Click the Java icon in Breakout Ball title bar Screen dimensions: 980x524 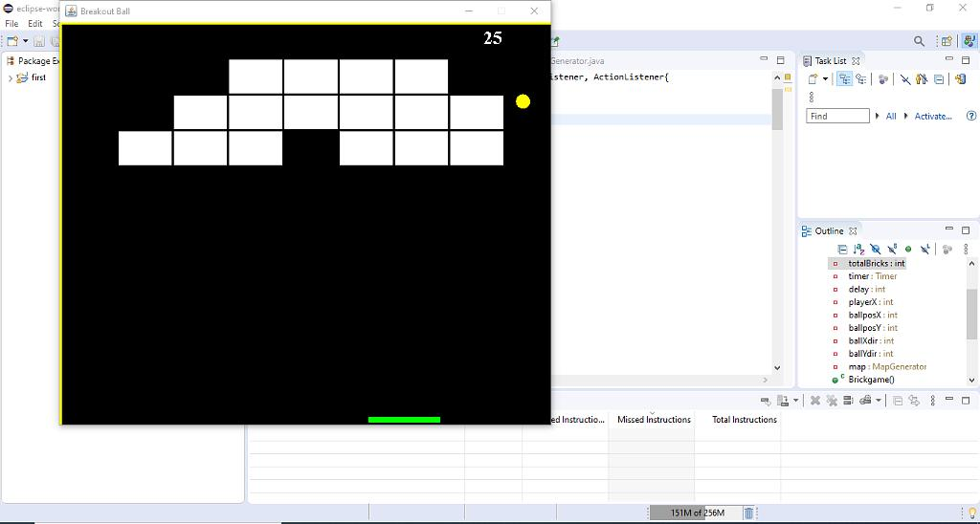tap(71, 11)
